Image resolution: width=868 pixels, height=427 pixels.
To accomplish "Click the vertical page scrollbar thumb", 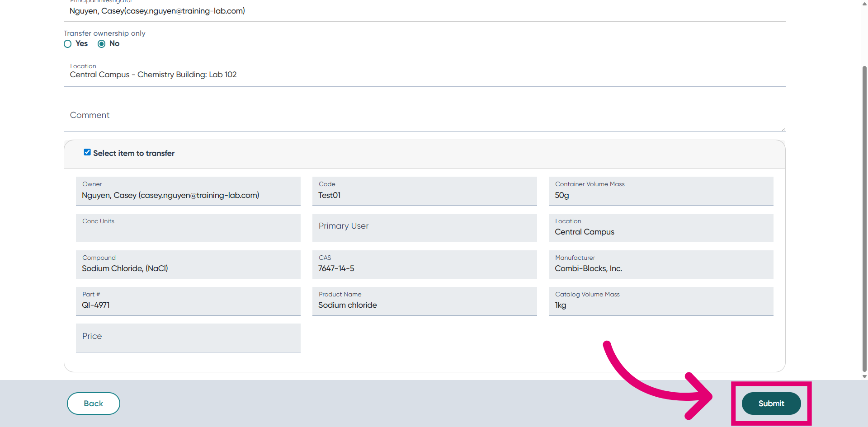I will [864, 219].
